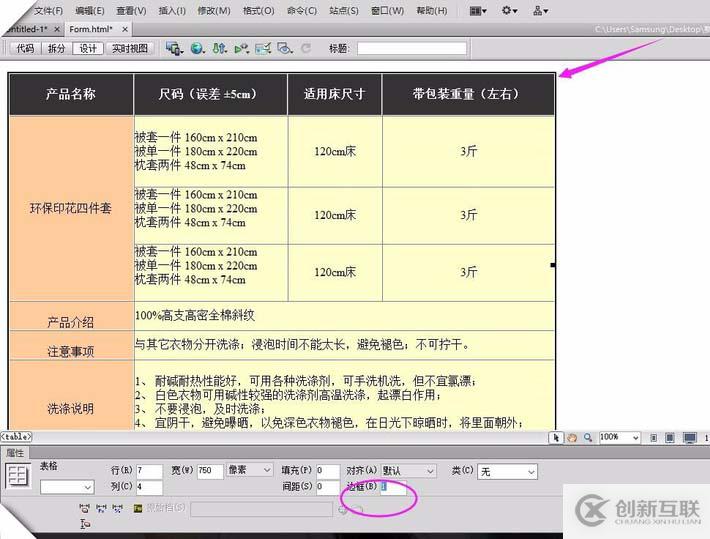Open the table ID dropdown under 表格
Viewport: 710px width, 539px height.
click(67, 487)
